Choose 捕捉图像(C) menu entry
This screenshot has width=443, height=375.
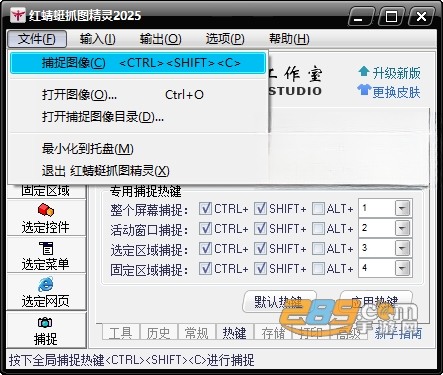coord(138,63)
